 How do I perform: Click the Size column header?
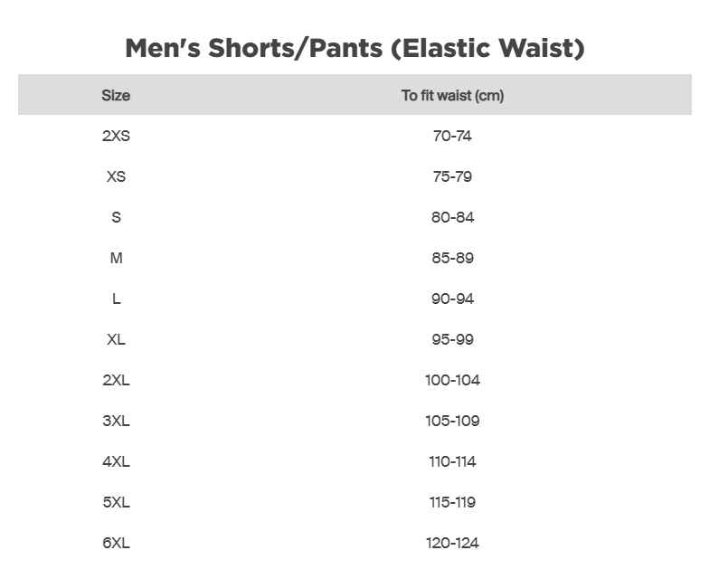coord(116,95)
